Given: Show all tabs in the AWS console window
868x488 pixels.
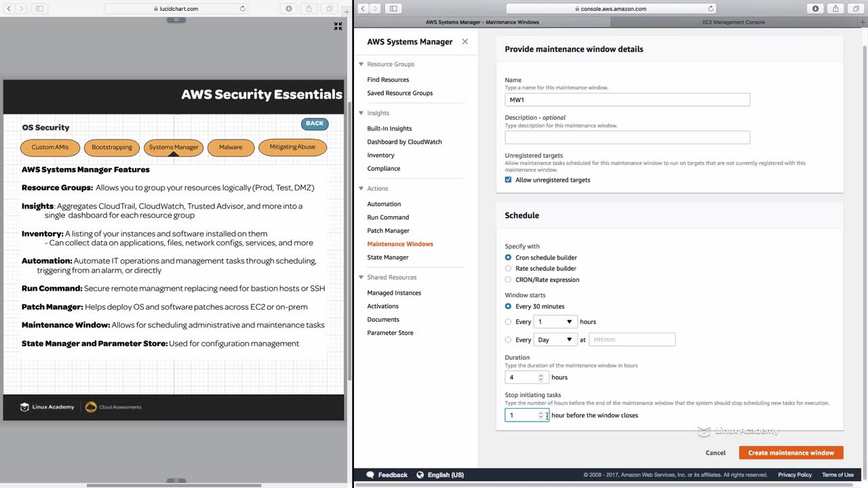Looking at the screenshot, I should (x=856, y=9).
